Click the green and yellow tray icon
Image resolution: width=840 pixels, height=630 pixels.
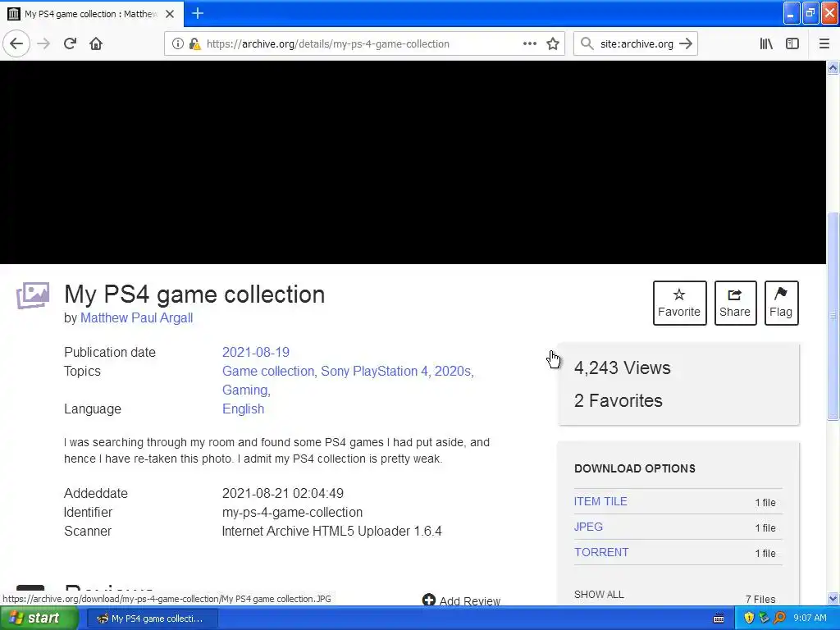click(764, 619)
